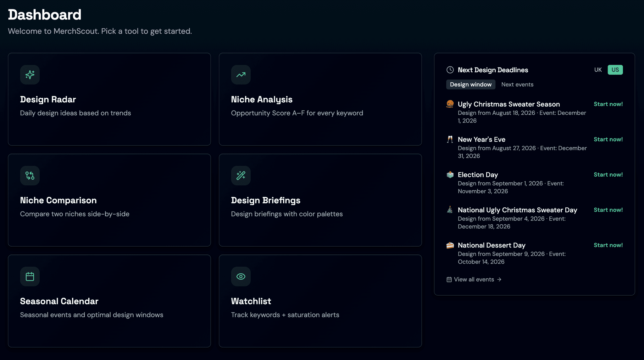
Task: Click 'Track keywords + saturation alerts' text
Action: [285, 315]
